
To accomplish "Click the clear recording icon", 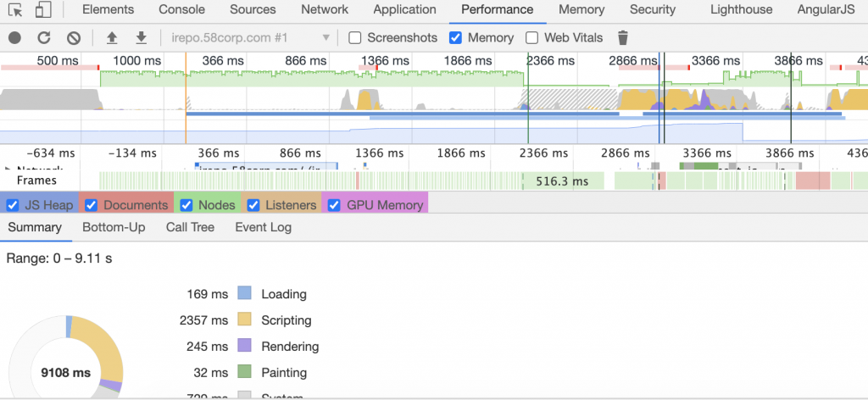I will pyautogui.click(x=74, y=38).
